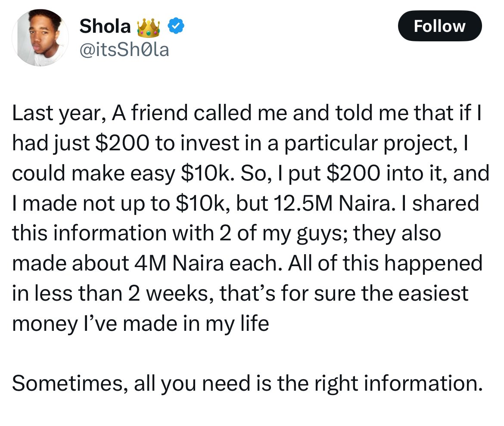Click the crown emoji beside Shola
The height and width of the screenshot is (426, 504).
149,28
